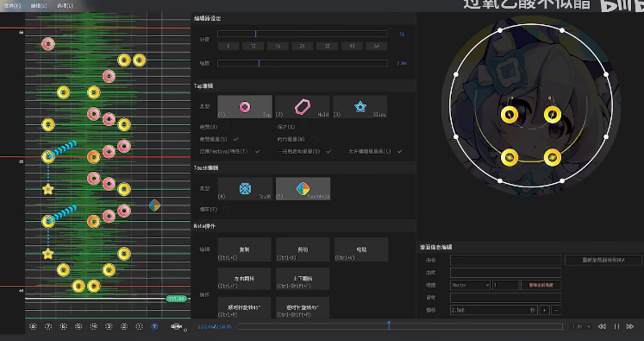Viewport: 644px width, 341px height.
Task: Set the beat divider to 16
Action: click(278, 46)
